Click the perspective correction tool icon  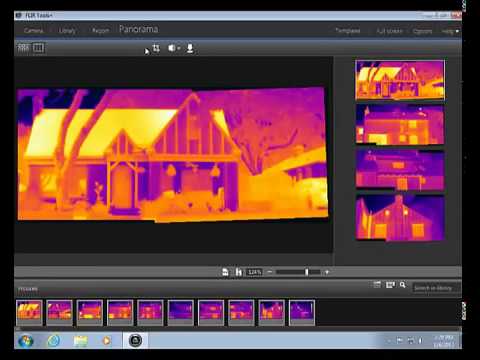171,48
